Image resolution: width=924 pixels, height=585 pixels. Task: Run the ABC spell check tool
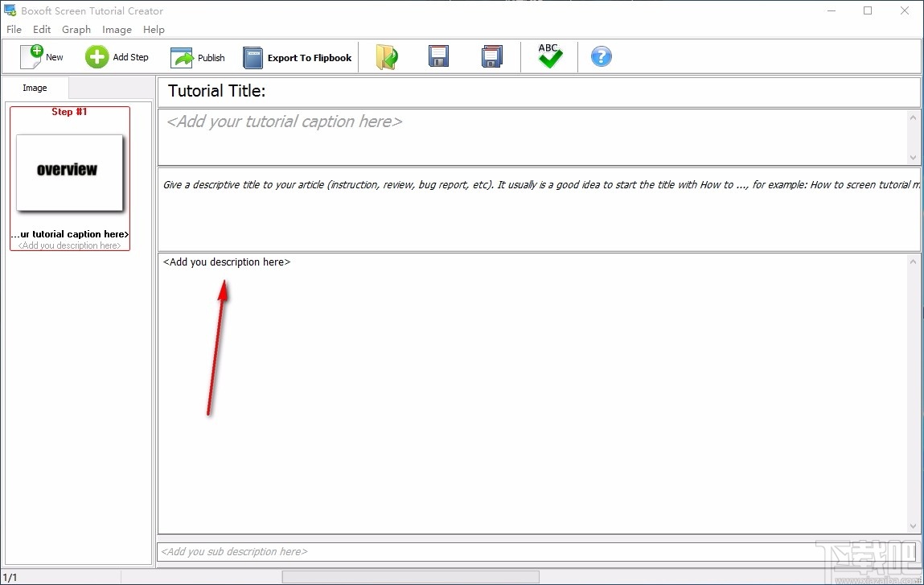pos(549,56)
